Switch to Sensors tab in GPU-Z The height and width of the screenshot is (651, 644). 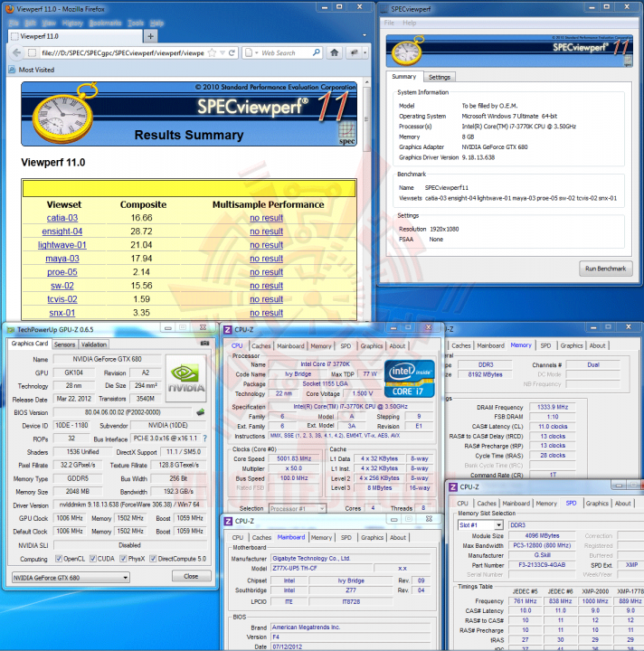[64, 344]
